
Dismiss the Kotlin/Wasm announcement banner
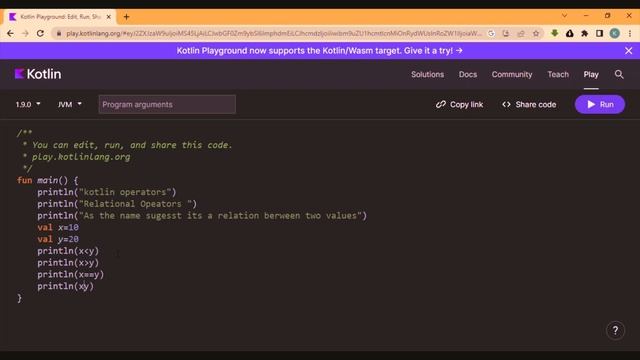629,51
